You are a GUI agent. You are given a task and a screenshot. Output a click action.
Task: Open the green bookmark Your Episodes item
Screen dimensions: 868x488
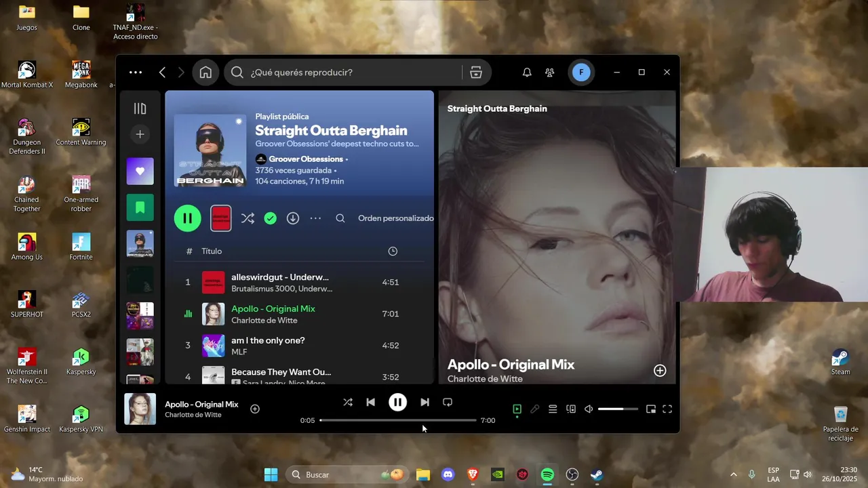140,207
